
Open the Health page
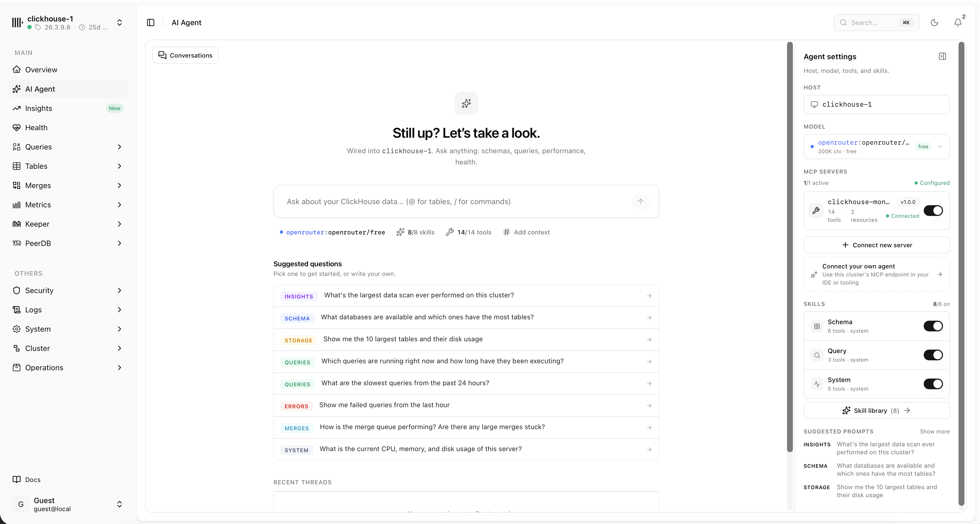68,128
